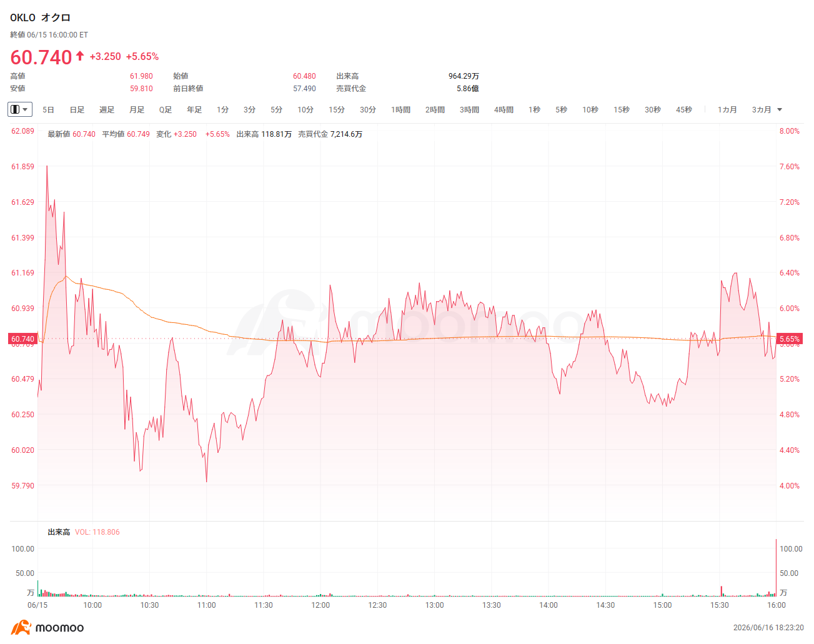Select the 1カ月 range
The image size is (814, 644).
[727, 110]
